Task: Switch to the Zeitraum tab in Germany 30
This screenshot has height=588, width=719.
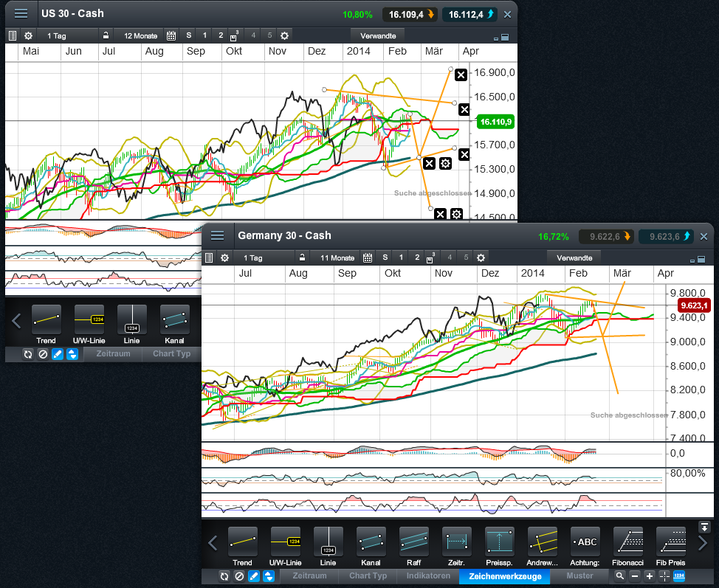Action: 309,575
